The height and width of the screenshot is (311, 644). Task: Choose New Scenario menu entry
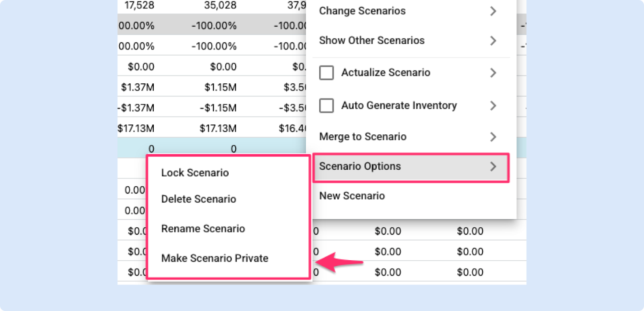pyautogui.click(x=352, y=196)
